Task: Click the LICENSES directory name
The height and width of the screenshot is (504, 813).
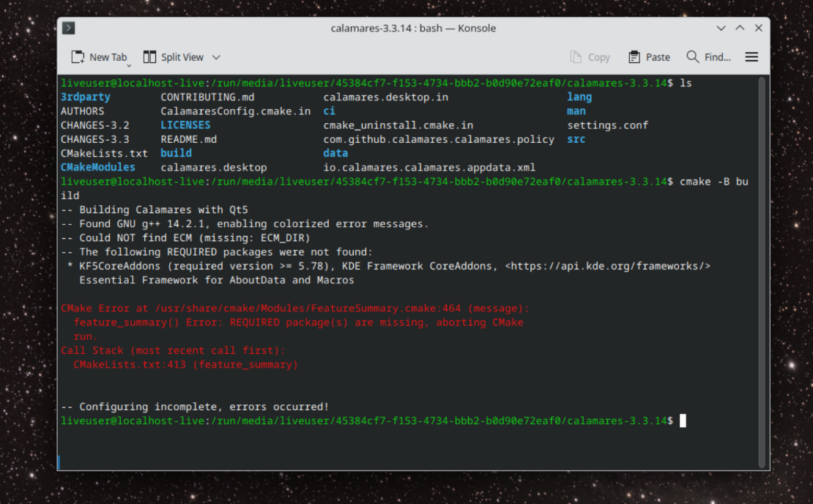Action: click(x=185, y=125)
